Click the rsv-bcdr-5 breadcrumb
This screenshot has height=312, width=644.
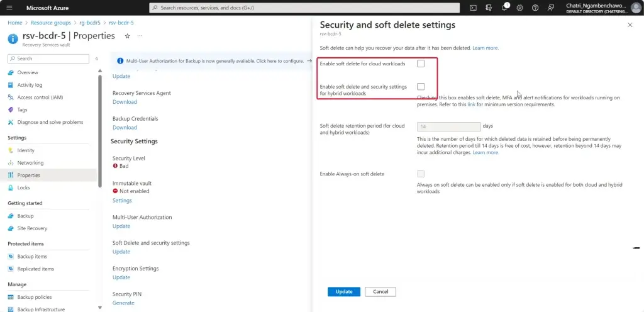coord(121,23)
